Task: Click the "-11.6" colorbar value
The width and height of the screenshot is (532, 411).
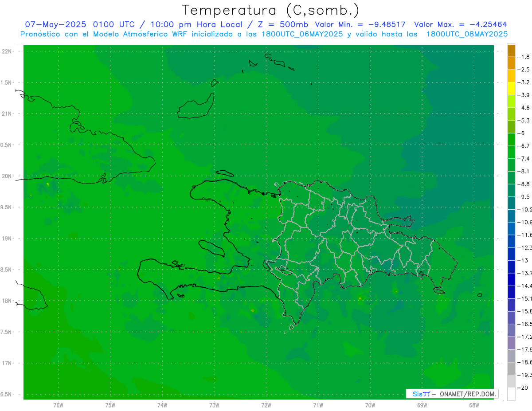Action: (x=525, y=235)
